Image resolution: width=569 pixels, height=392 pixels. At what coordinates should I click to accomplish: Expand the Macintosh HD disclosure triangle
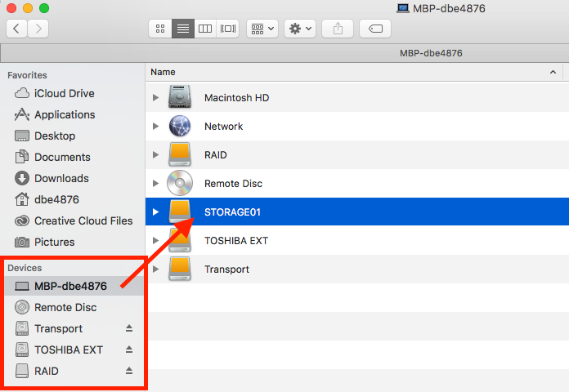pyautogui.click(x=155, y=97)
